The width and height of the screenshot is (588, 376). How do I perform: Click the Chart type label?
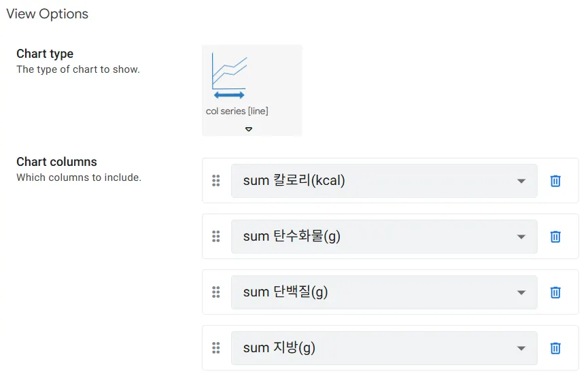(x=45, y=54)
